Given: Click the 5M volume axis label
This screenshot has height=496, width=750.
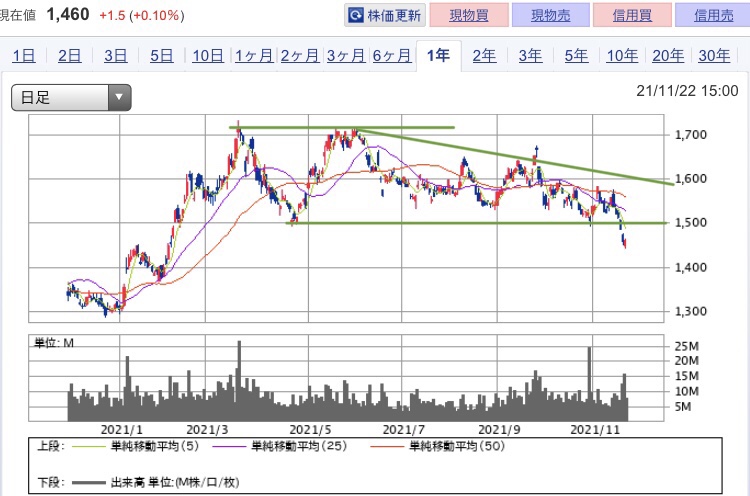Looking at the screenshot, I should tap(683, 407).
